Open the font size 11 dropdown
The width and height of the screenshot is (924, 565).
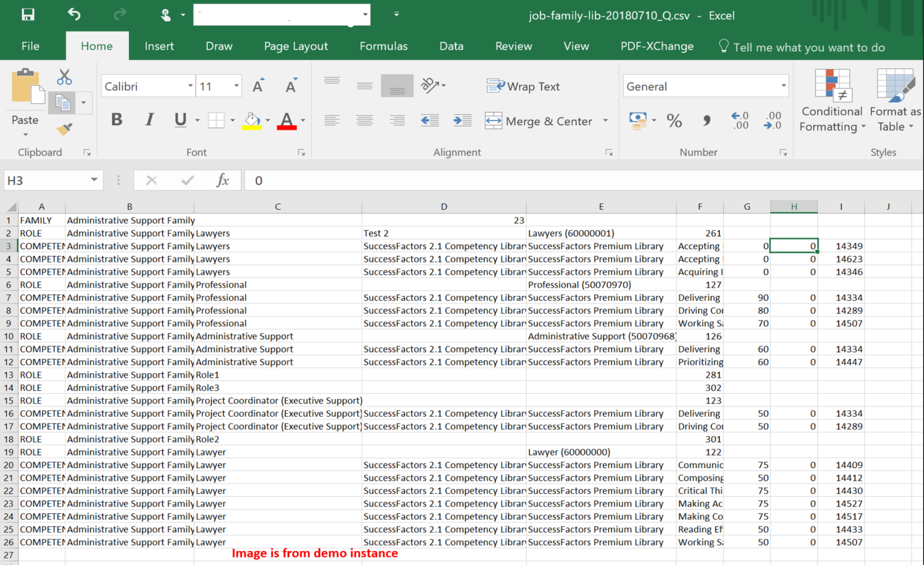tap(236, 86)
